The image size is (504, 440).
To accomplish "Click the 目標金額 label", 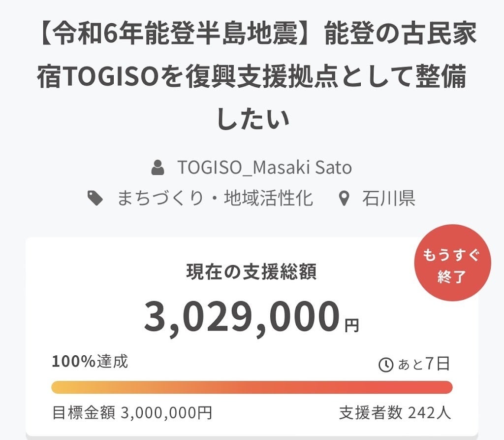I will (x=83, y=412).
